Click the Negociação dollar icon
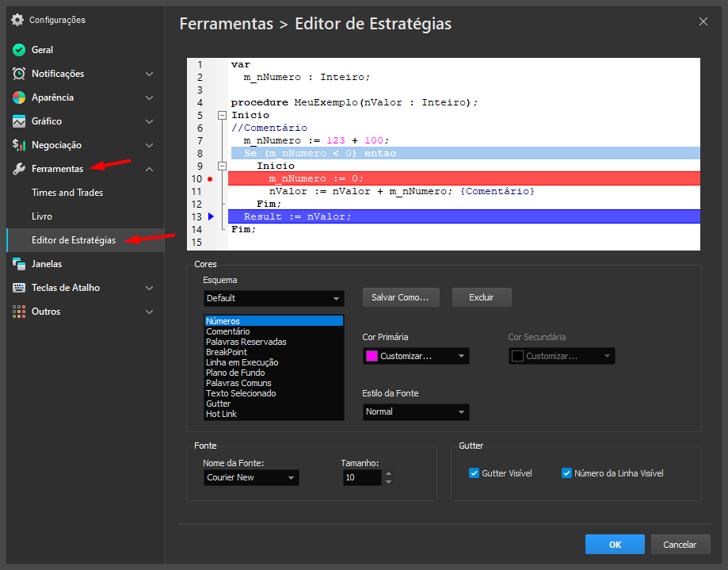 19,145
